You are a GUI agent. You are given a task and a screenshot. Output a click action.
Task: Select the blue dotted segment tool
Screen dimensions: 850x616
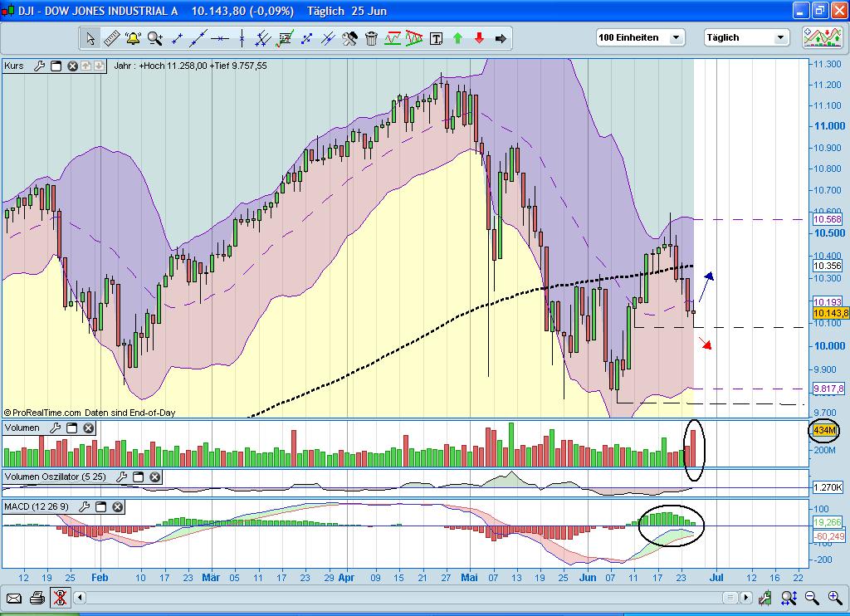[306, 38]
